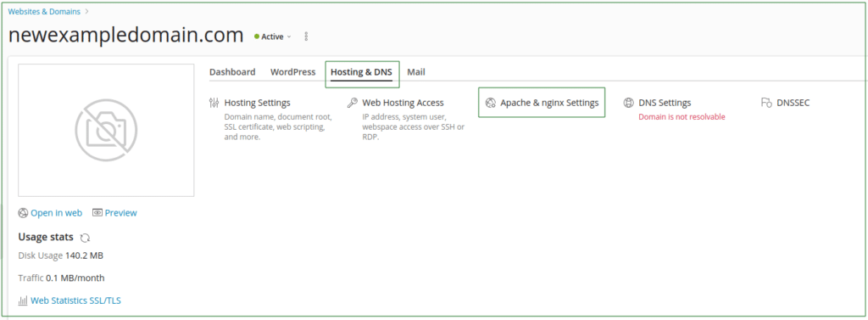This screenshot has height=320, width=868.
Task: Open in web link
Action: tap(57, 213)
